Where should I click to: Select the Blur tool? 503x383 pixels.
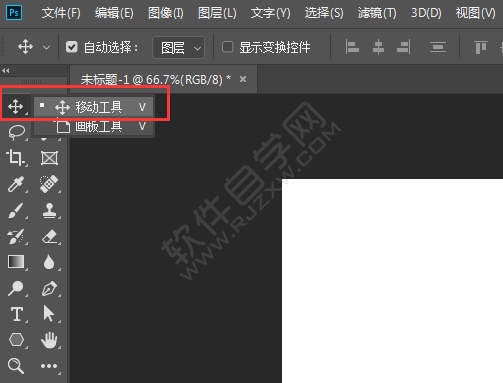[x=49, y=262]
